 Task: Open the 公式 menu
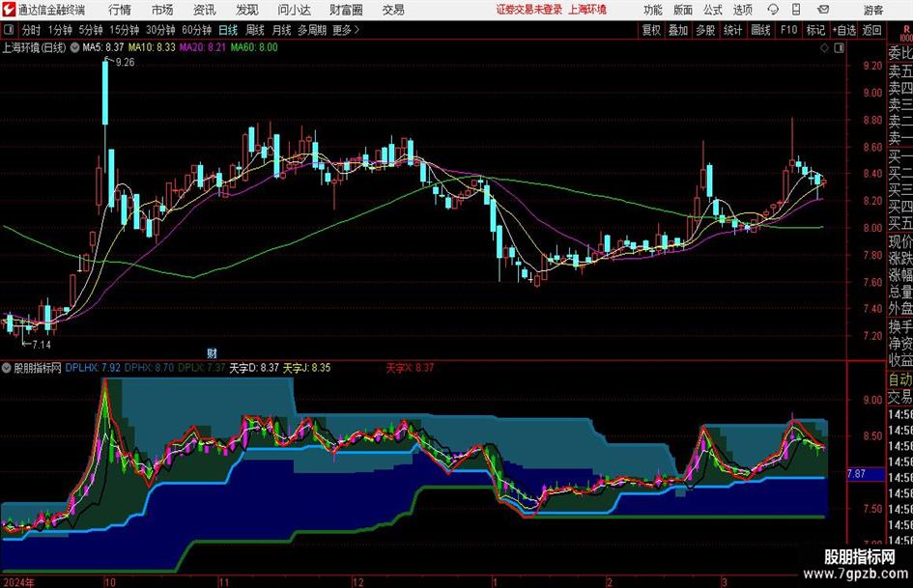click(x=713, y=10)
